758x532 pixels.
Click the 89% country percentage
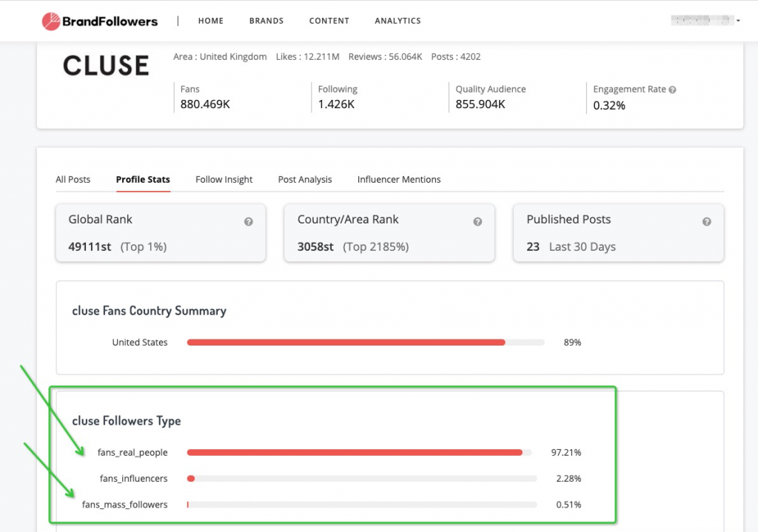tap(572, 342)
